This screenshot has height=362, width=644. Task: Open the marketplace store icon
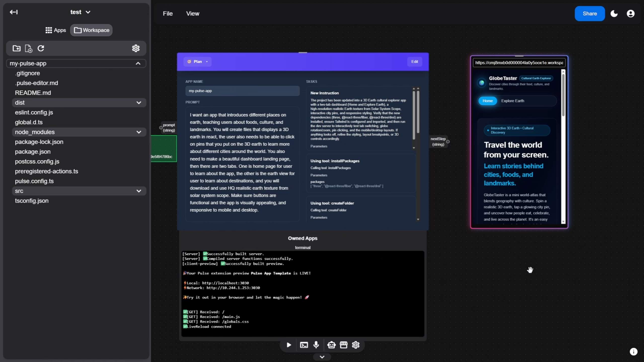click(x=344, y=345)
